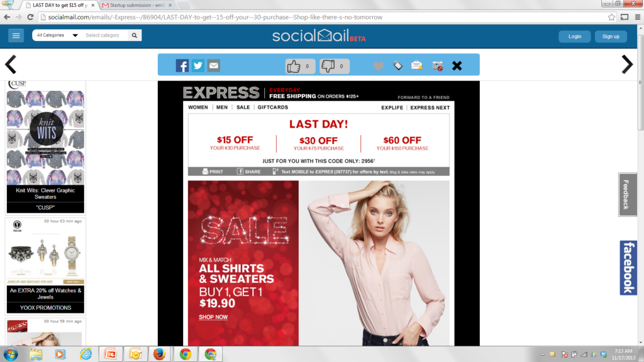
Task: Click the Sign up button
Action: click(611, 36)
